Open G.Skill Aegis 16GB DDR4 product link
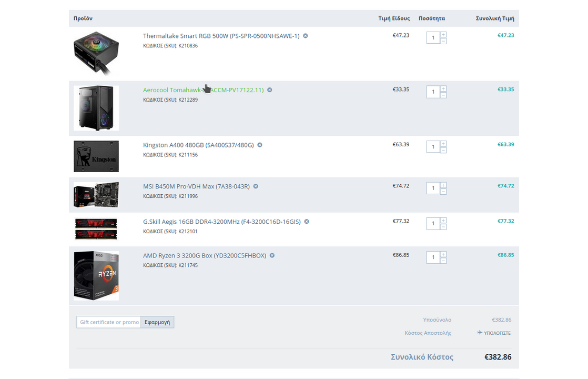 click(221, 222)
